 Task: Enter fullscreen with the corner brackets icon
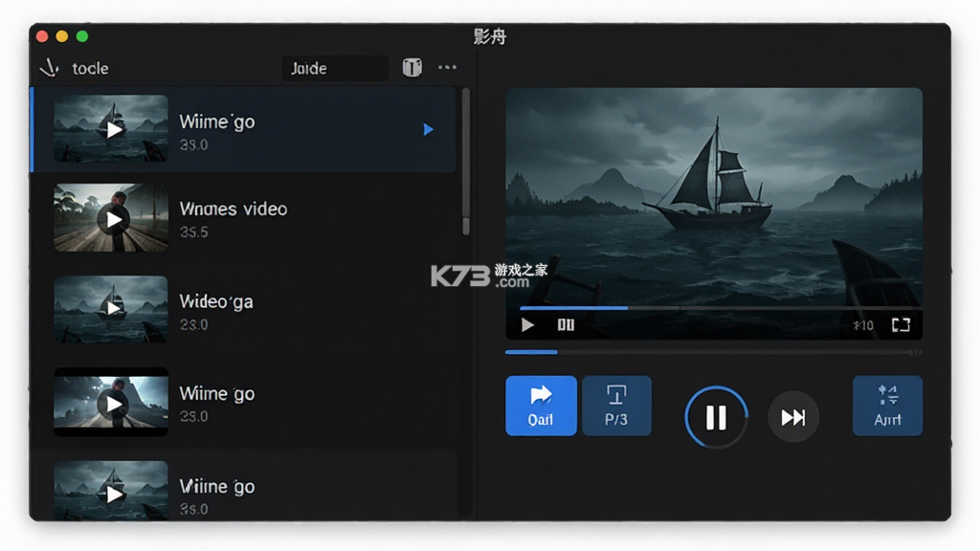tap(901, 325)
